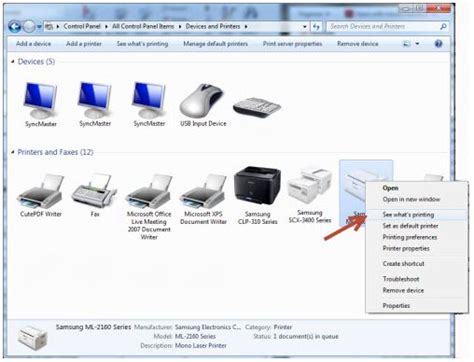474x362 pixels.
Task: Choose Create shortcut
Action: (403, 264)
